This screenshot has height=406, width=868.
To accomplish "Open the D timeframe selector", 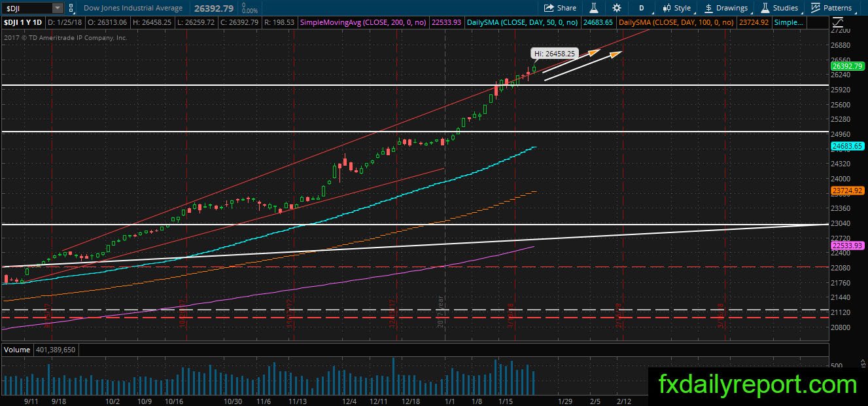I will pos(642,8).
